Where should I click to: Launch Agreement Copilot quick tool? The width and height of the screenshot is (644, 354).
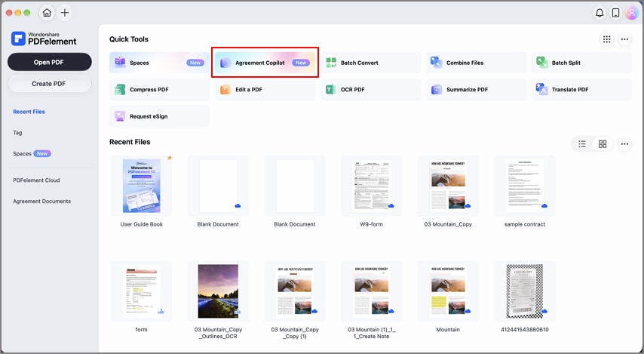tap(265, 63)
